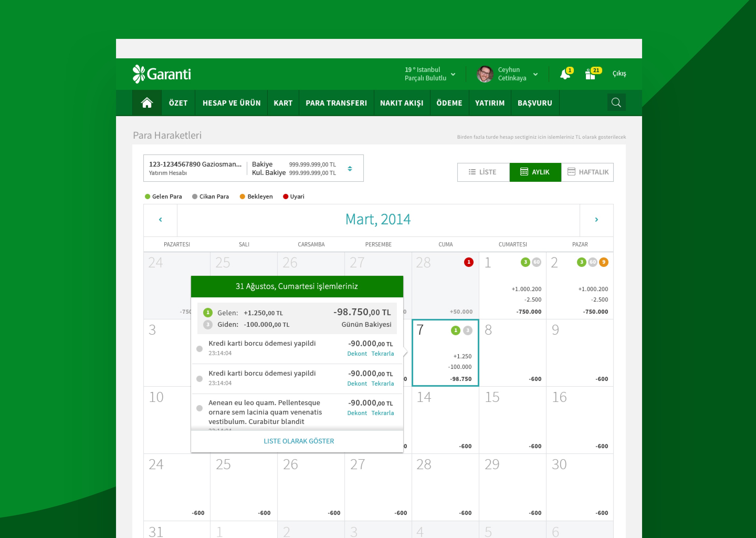
Task: Expand Ceyhun Cetinkaya user menu chevron
Action: tap(535, 74)
